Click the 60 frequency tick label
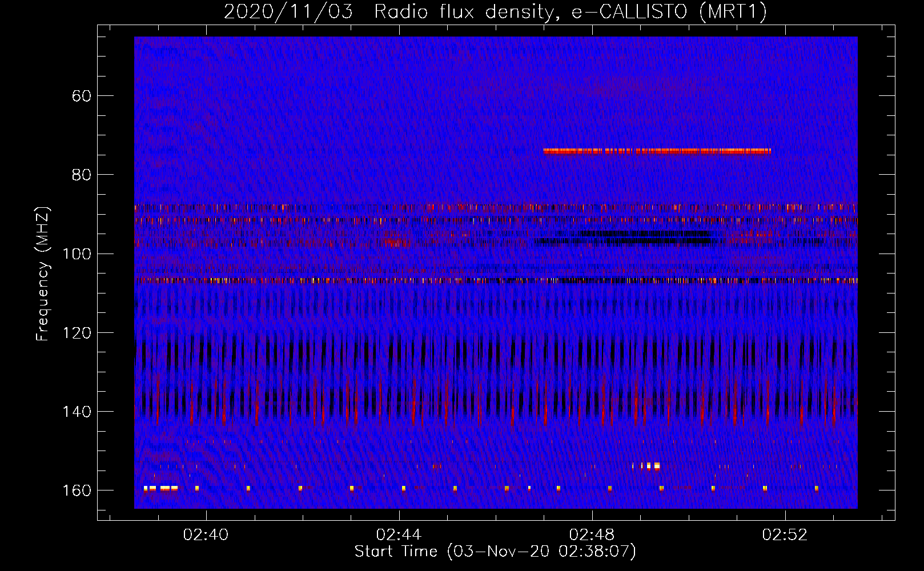This screenshot has width=924, height=571. 82,95
